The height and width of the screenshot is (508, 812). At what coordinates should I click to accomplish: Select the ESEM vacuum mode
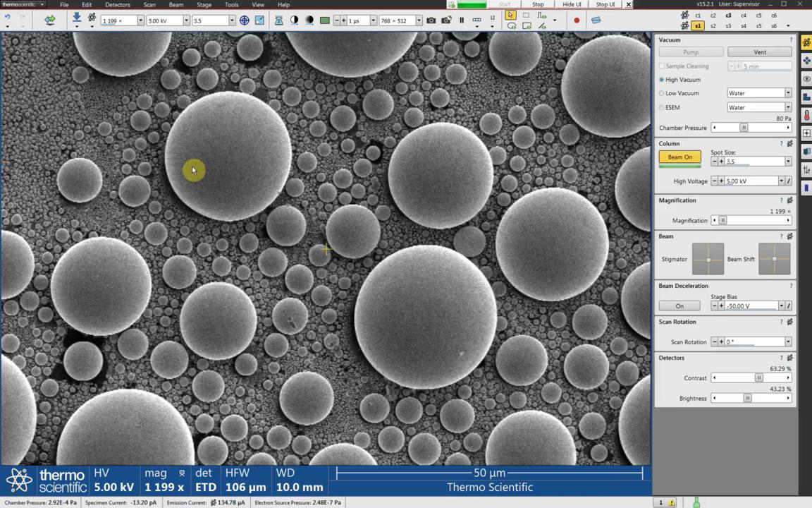pyautogui.click(x=662, y=107)
